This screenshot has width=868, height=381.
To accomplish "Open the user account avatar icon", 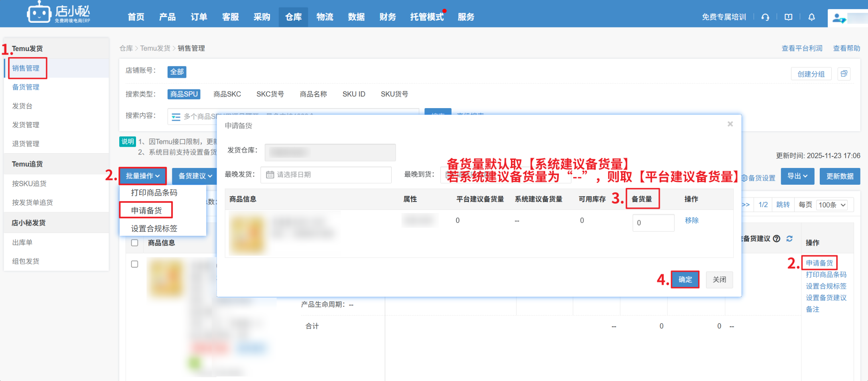I will (838, 18).
